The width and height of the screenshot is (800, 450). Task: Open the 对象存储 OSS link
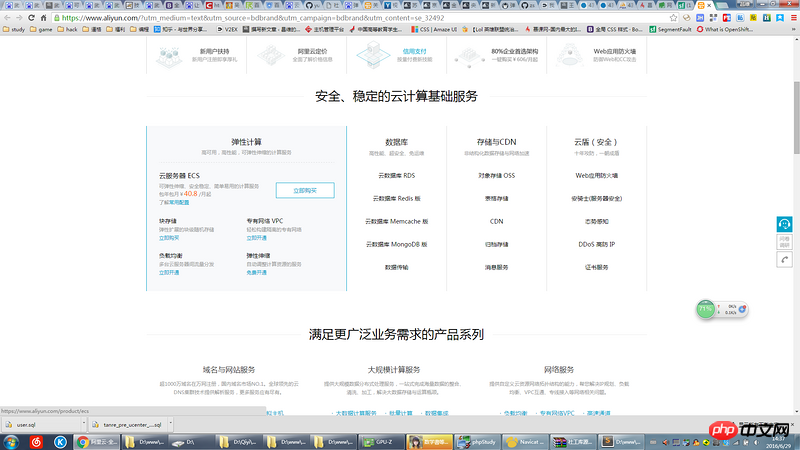tap(496, 175)
